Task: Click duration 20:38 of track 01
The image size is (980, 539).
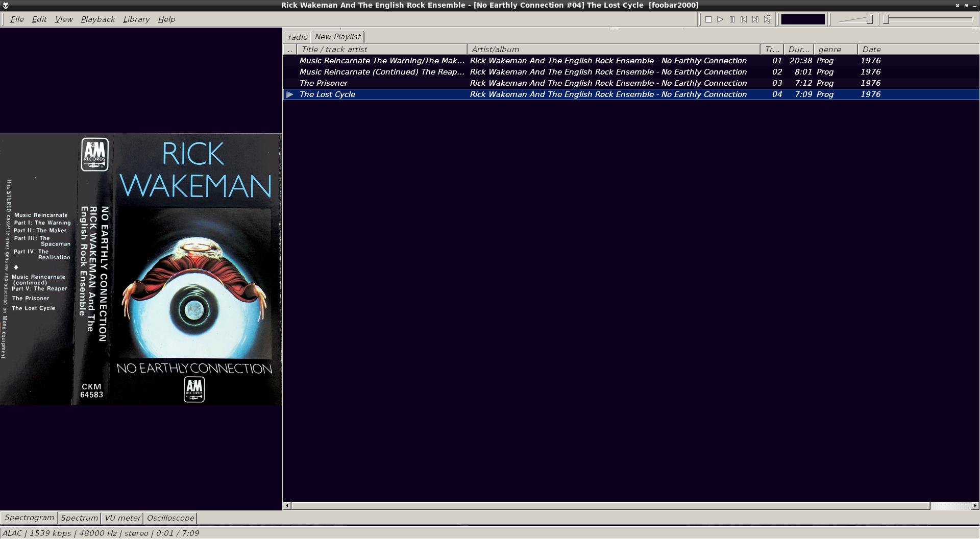Action: tap(801, 61)
